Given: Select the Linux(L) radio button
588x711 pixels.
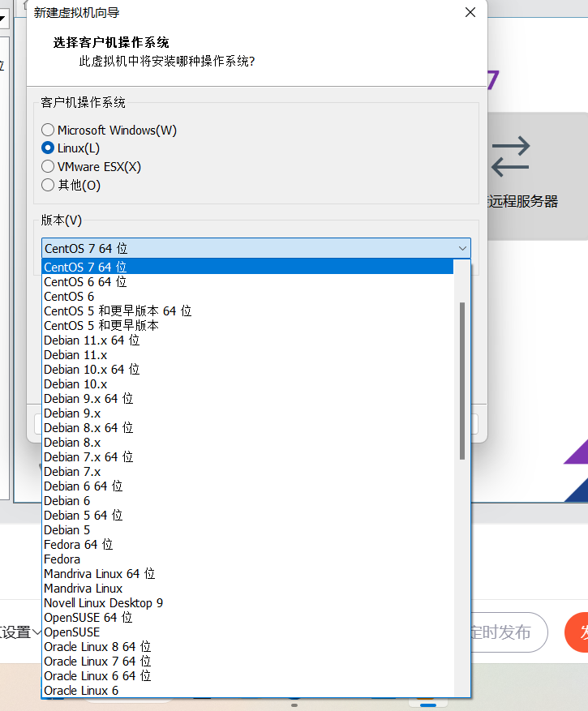Looking at the screenshot, I should tap(48, 148).
